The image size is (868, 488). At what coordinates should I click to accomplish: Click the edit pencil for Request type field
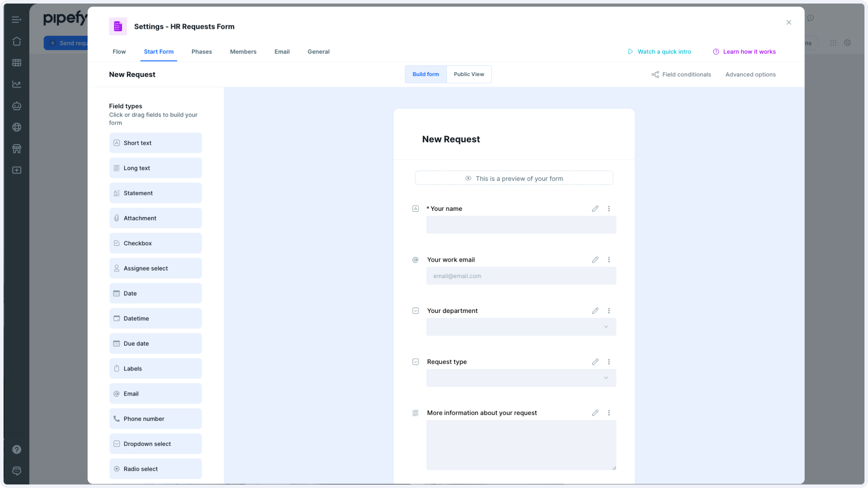(x=595, y=362)
